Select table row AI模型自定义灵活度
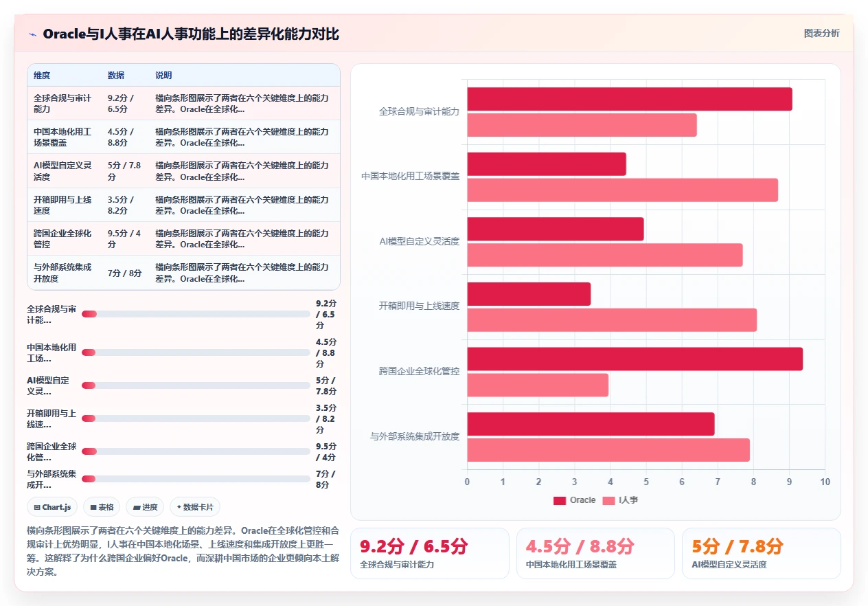Screen dimensions: 868x606 click(183, 171)
